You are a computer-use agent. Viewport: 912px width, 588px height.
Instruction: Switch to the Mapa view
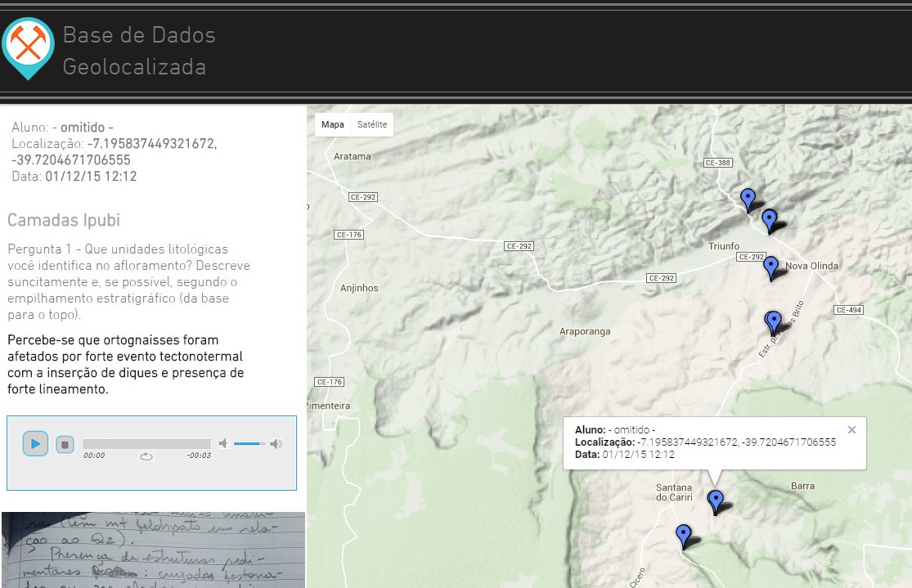click(332, 123)
